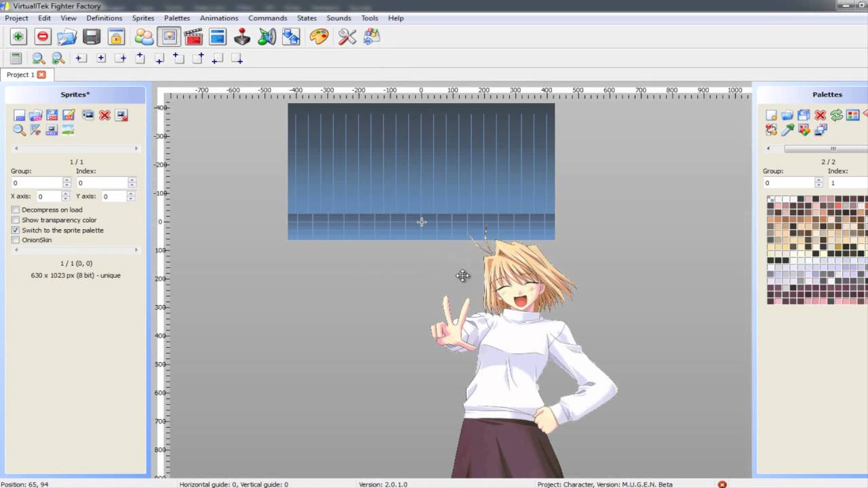Click the Sprites* panel header
The image size is (868, 488).
pos(75,95)
